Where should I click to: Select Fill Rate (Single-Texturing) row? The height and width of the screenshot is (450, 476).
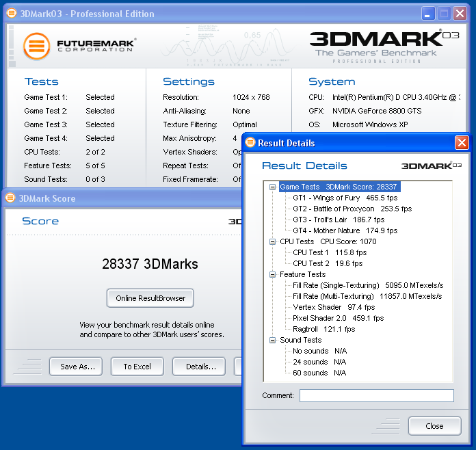pyautogui.click(x=368, y=285)
